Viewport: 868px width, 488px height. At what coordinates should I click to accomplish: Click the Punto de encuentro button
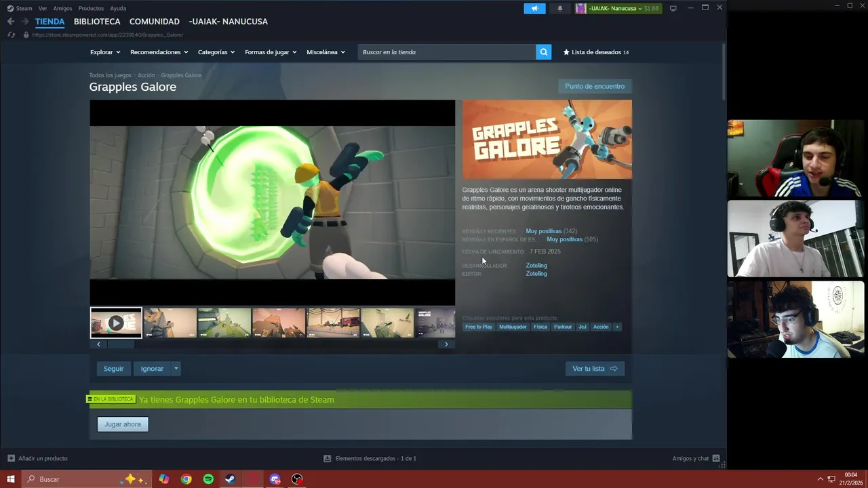(x=595, y=86)
